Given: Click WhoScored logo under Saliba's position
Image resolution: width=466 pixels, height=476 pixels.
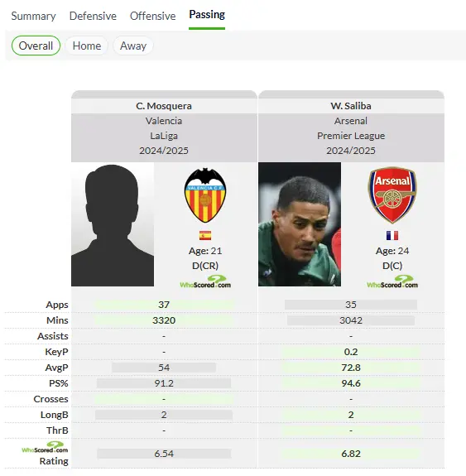Looking at the screenshot, I should [x=392, y=281].
